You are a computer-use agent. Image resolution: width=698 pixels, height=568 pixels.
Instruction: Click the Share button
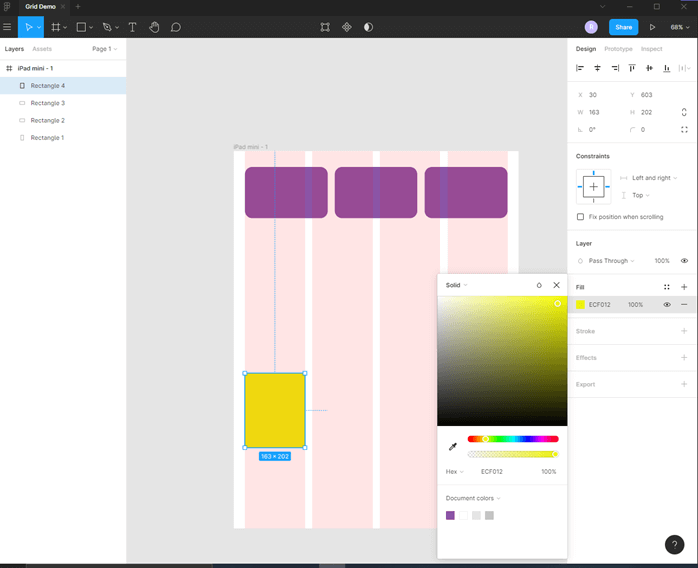click(x=624, y=27)
